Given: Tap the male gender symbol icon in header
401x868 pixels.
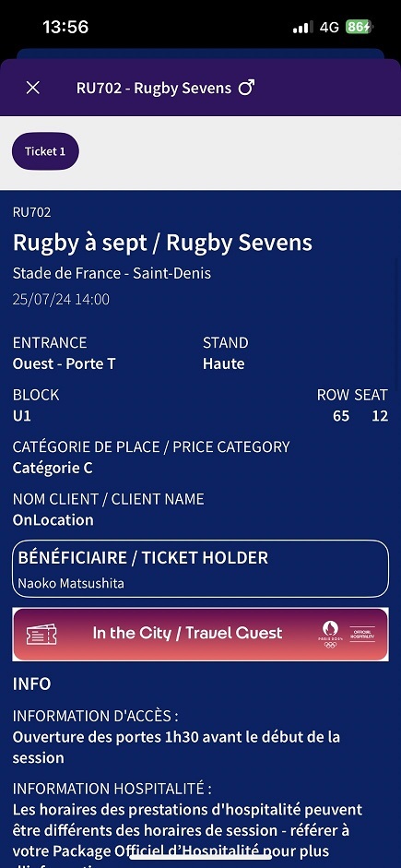Looking at the screenshot, I should click(246, 88).
